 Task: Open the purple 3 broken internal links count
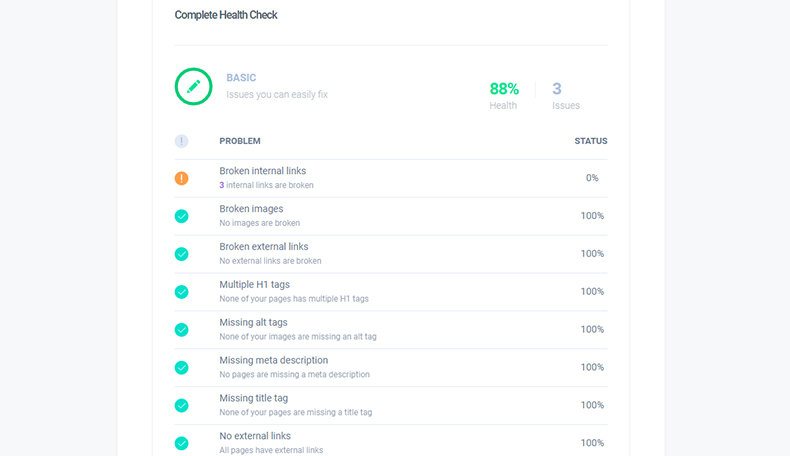[222, 185]
